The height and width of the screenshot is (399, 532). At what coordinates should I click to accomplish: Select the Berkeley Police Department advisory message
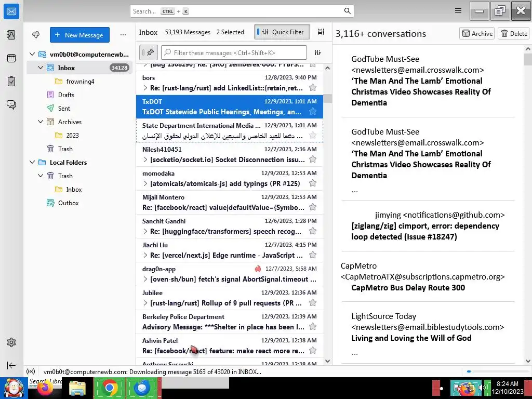pyautogui.click(x=229, y=322)
